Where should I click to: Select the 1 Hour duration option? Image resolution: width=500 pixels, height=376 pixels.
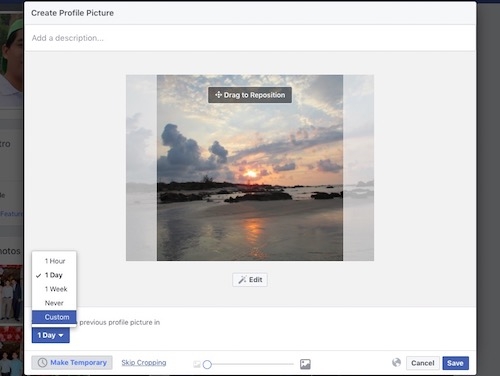coord(54,261)
